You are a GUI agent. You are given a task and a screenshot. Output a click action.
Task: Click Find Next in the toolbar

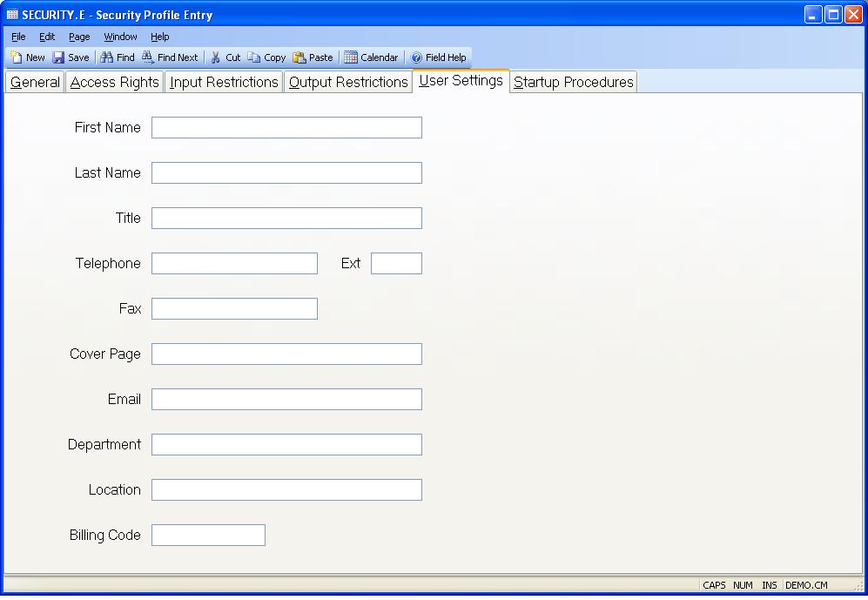tap(170, 57)
